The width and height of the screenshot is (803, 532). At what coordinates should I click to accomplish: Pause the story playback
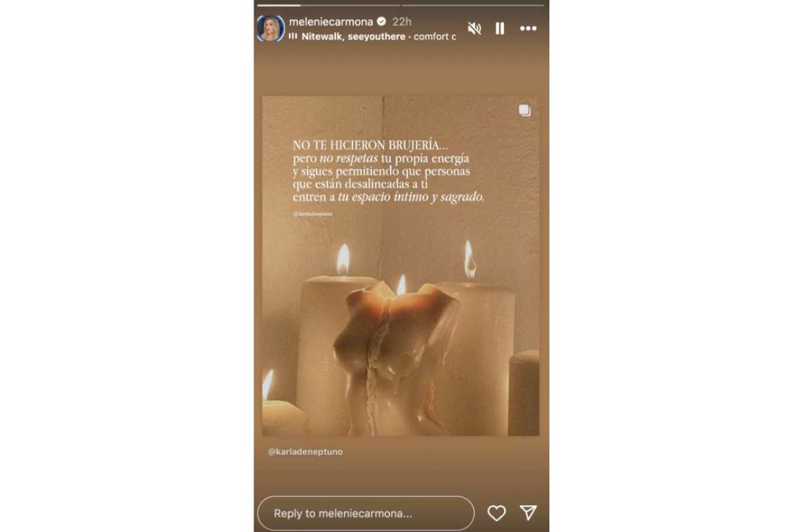point(500,28)
